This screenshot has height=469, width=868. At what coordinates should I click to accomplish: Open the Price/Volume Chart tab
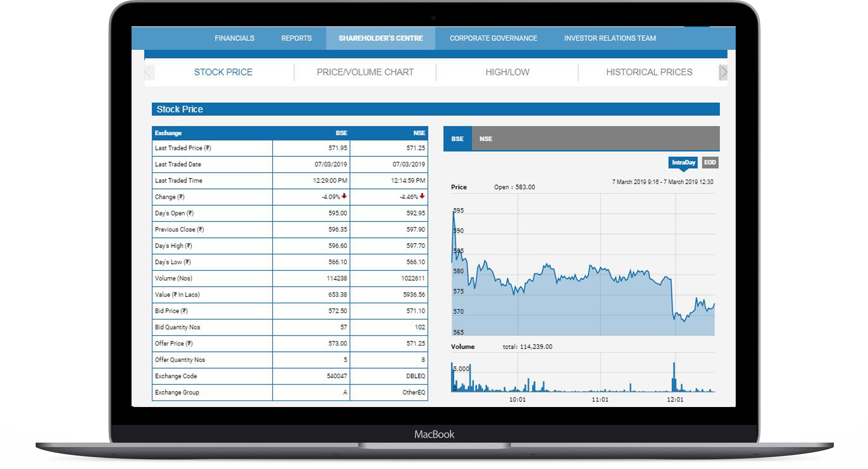pos(365,72)
